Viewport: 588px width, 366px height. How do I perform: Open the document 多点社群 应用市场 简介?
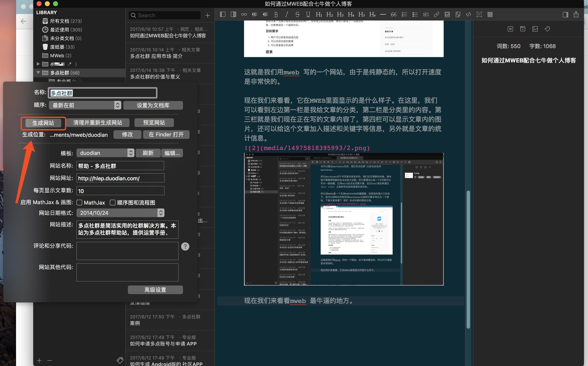(170, 53)
